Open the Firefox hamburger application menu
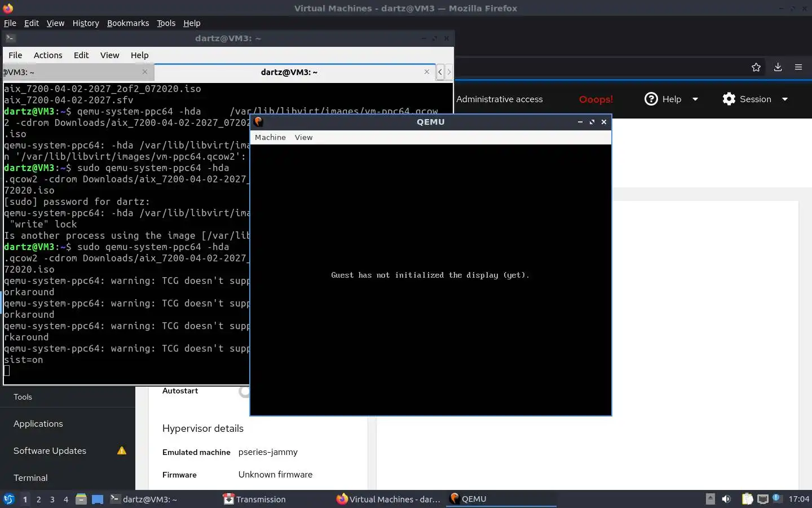 798,67
